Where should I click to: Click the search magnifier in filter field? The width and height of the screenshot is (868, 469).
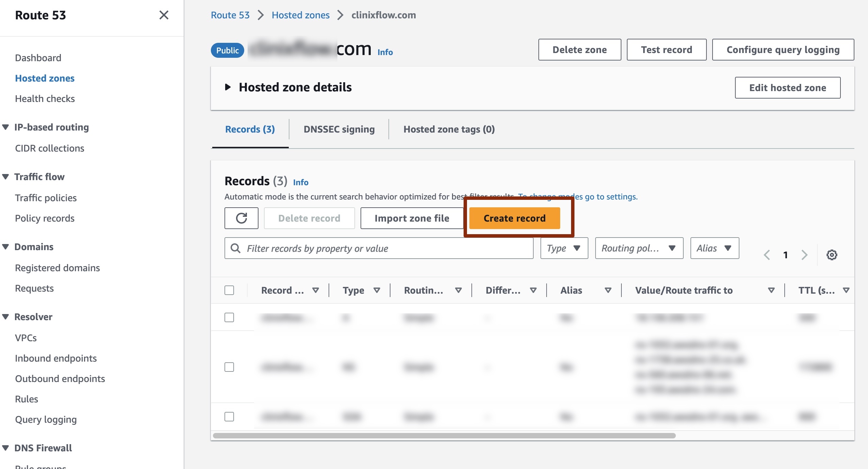(x=235, y=248)
